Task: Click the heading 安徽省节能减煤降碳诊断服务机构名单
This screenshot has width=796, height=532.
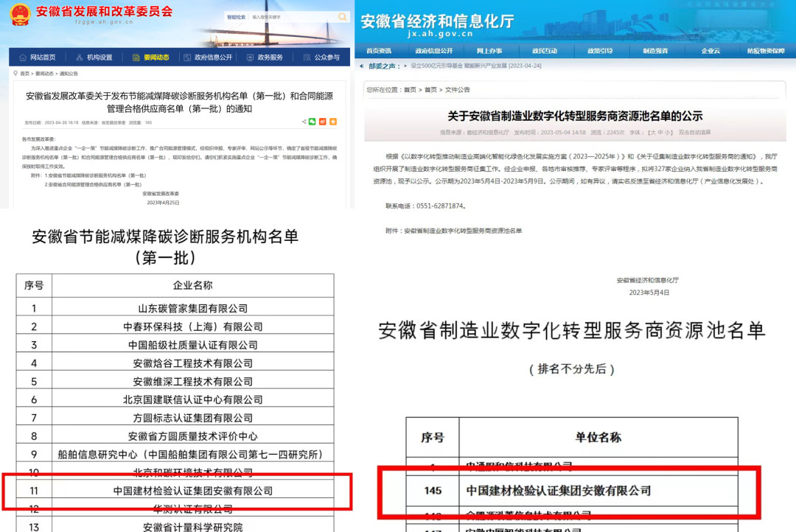Action: point(165,237)
